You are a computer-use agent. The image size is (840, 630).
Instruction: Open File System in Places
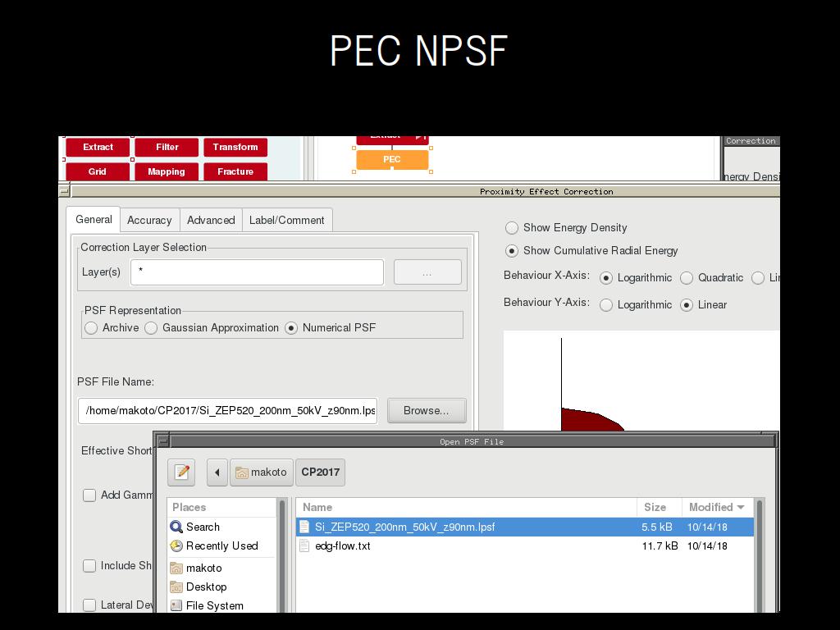pyautogui.click(x=214, y=605)
